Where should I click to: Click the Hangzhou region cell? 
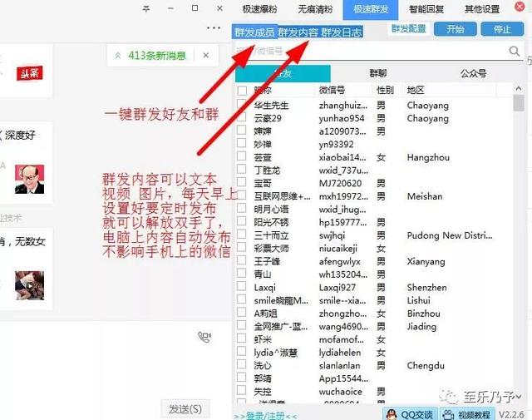pos(428,157)
